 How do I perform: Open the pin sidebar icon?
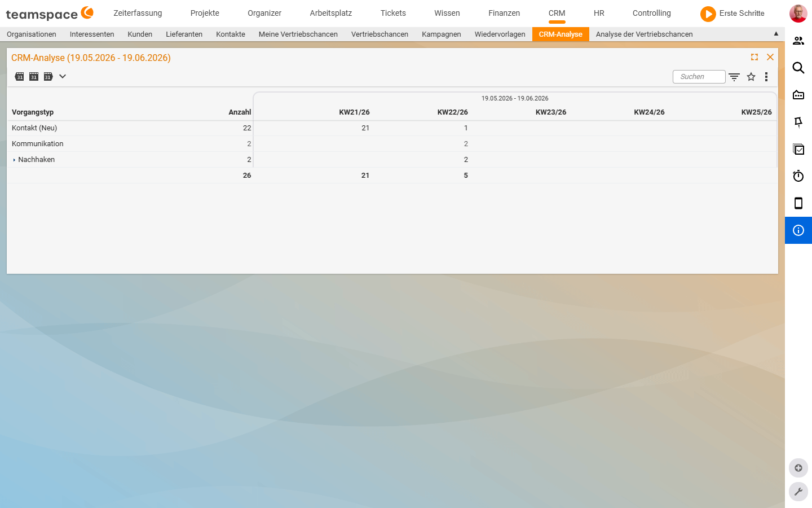(798, 122)
